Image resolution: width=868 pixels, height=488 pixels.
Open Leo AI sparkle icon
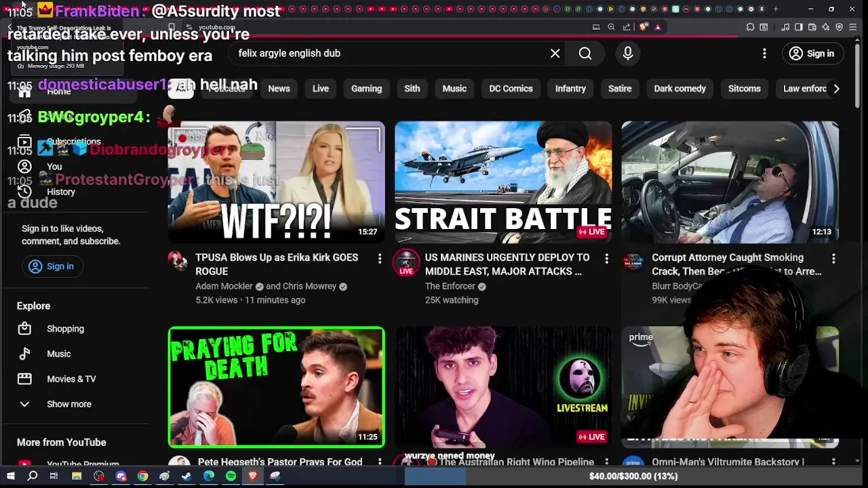coord(826,27)
